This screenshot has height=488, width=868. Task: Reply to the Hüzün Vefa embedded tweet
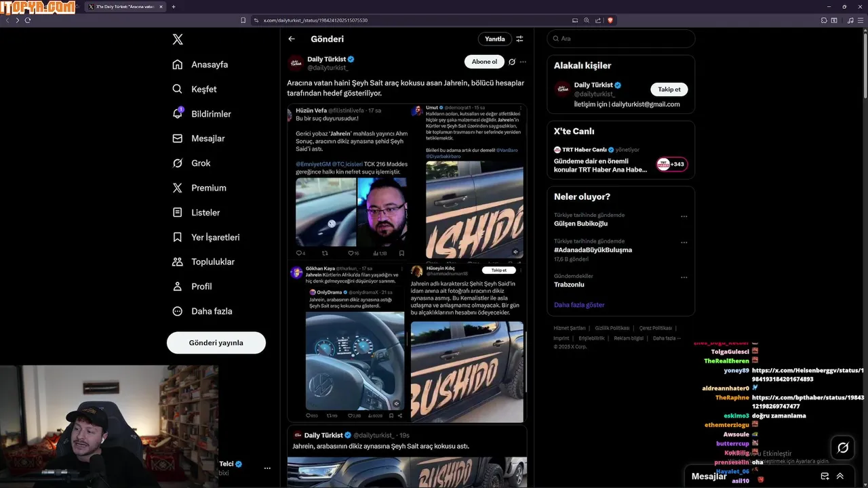[x=299, y=253]
